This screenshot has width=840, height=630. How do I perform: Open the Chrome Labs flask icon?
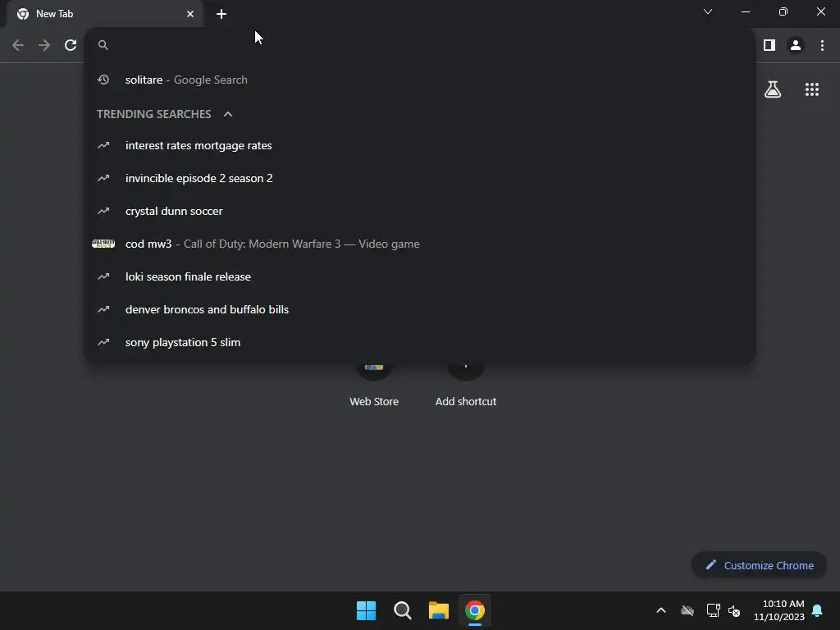[x=773, y=89]
